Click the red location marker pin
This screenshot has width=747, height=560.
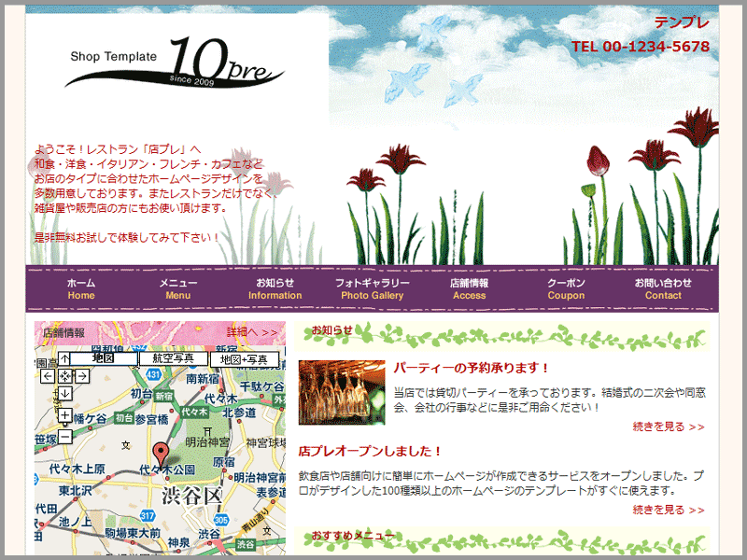[x=161, y=455]
